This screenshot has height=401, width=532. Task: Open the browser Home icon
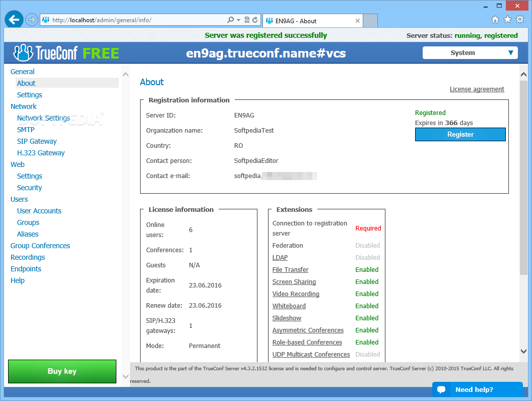(495, 20)
